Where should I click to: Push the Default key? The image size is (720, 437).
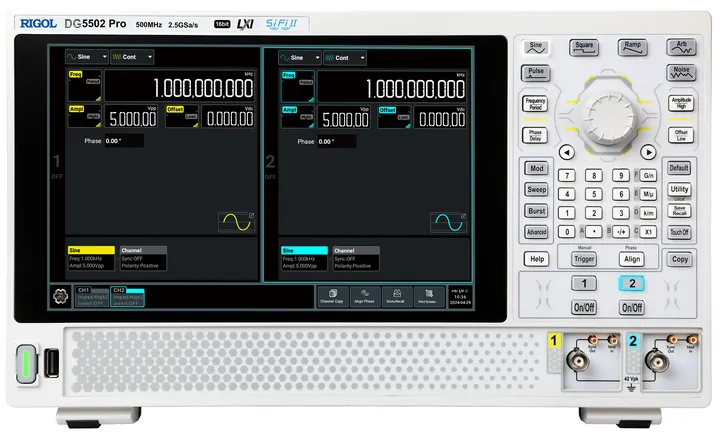click(679, 168)
